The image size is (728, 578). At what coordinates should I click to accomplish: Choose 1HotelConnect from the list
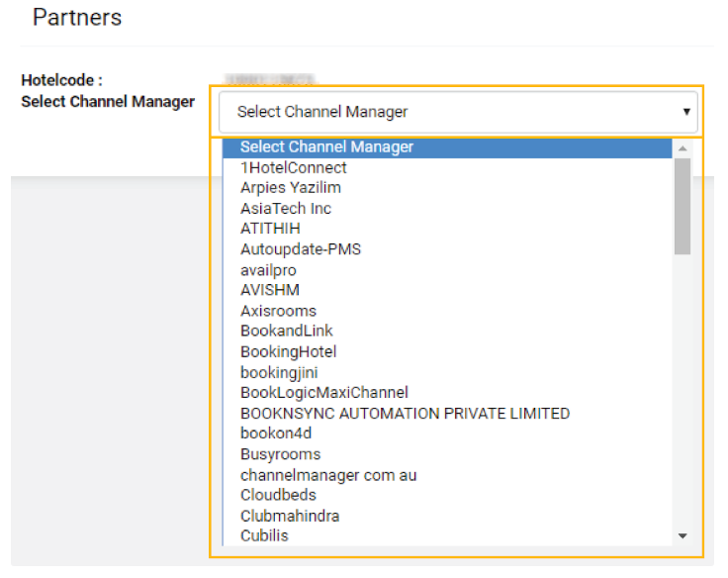coord(447,167)
